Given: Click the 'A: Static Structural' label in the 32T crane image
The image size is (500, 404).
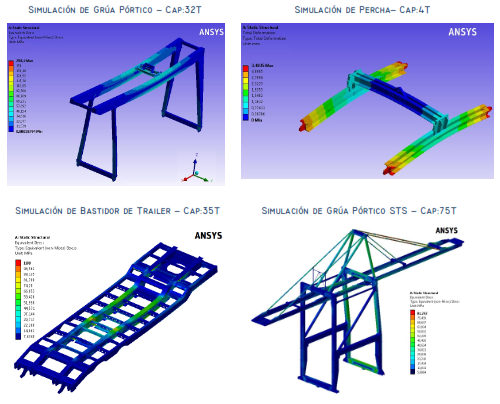Looking at the screenshot, I should point(24,28).
